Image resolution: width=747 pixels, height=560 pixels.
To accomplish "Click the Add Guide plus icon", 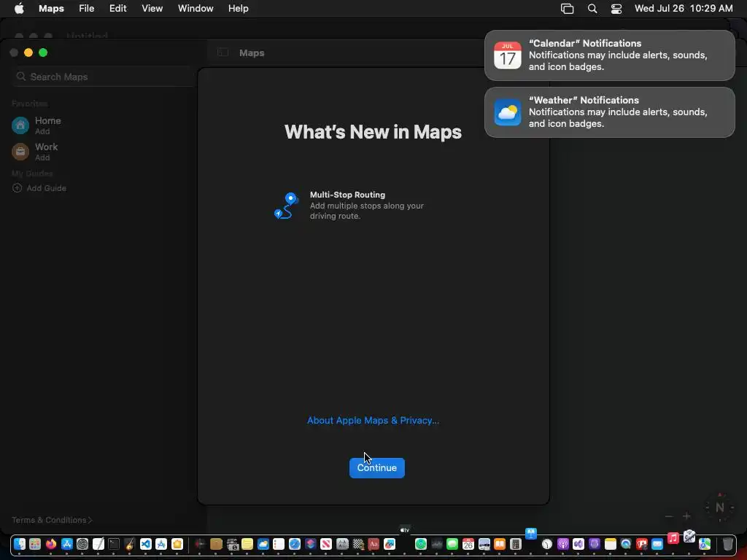I will [x=17, y=188].
